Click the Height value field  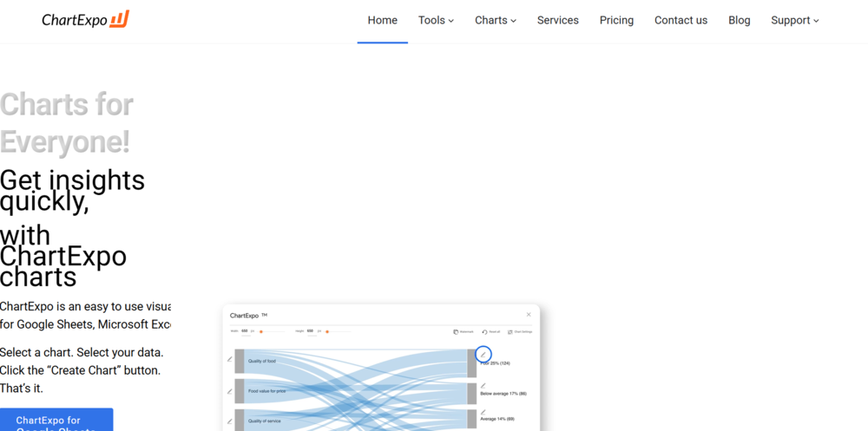310,331
